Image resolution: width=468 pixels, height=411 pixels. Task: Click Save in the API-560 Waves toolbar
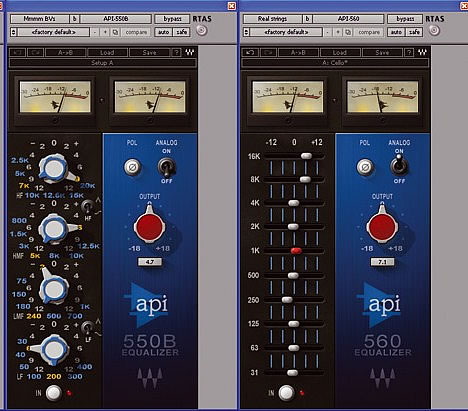[382, 52]
